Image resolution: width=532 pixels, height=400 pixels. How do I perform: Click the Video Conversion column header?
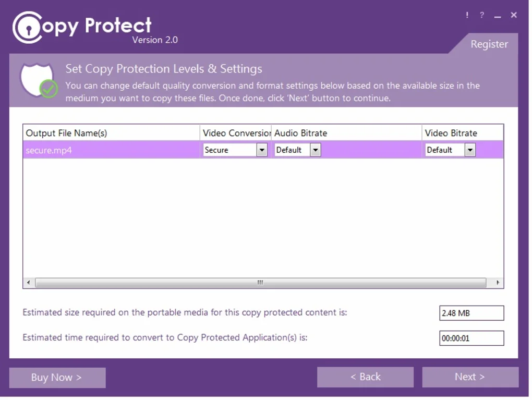tap(236, 133)
